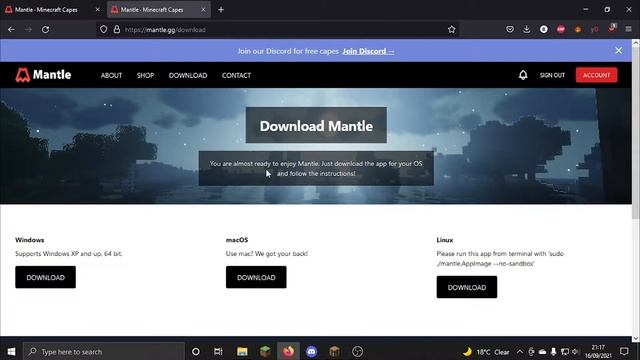Open a new browser tab
The image size is (640, 360).
pos(221,9)
